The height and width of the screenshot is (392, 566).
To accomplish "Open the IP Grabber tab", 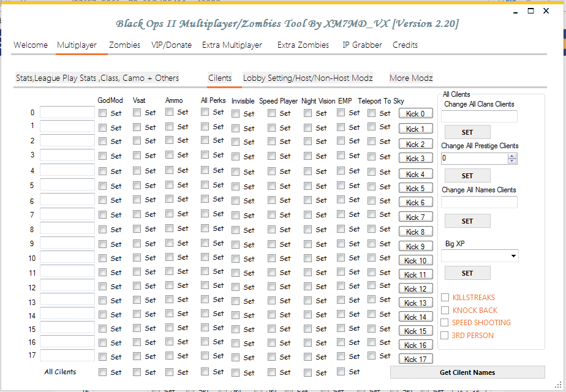I will [x=363, y=45].
